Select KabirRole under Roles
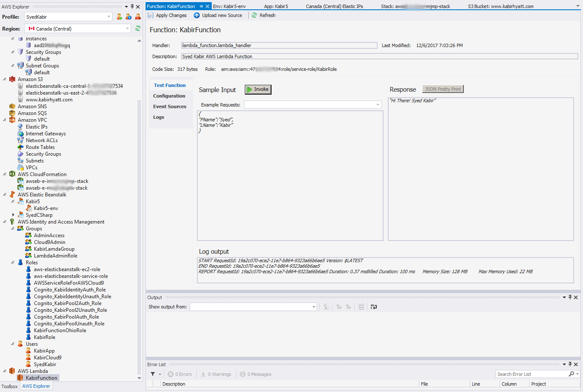Image resolution: width=583 pixels, height=392 pixels. point(45,337)
